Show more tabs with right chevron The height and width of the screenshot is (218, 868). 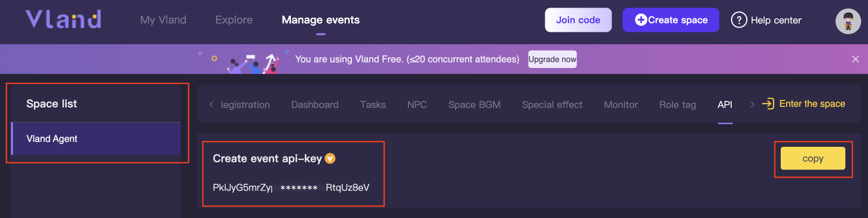[752, 105]
